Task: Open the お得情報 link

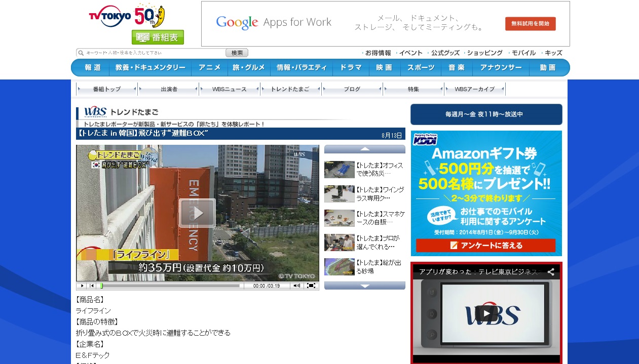Action: tap(378, 53)
